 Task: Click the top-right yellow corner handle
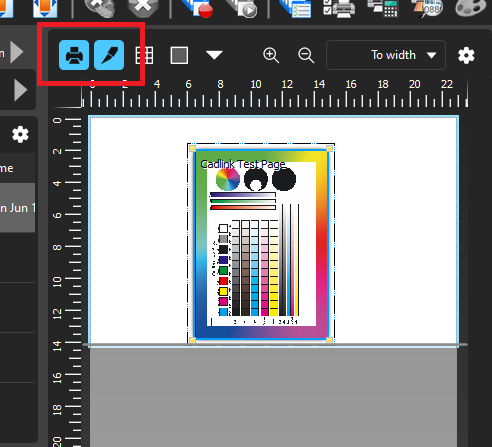click(329, 148)
